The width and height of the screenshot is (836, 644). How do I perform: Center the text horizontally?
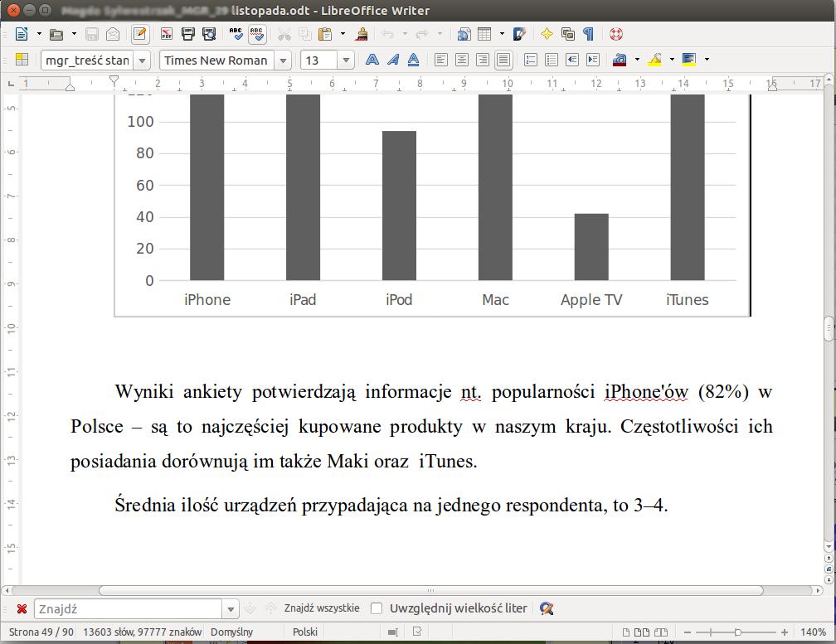[462, 60]
